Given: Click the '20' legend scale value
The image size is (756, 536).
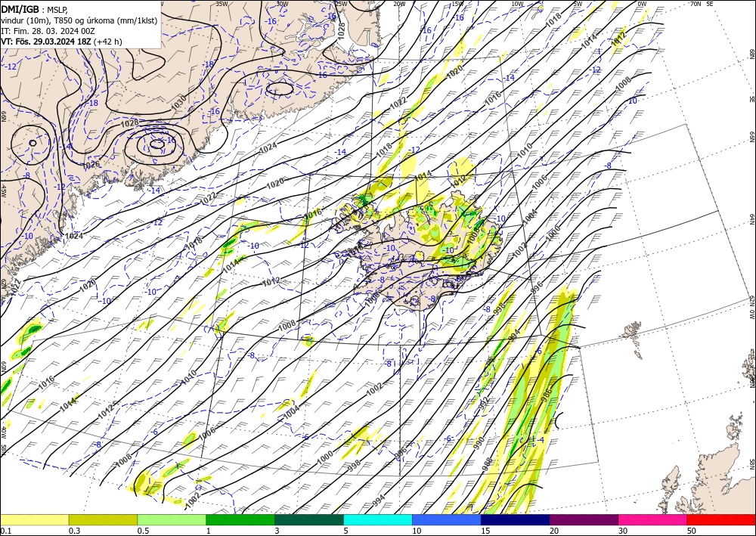Looking at the screenshot, I should (554, 531).
